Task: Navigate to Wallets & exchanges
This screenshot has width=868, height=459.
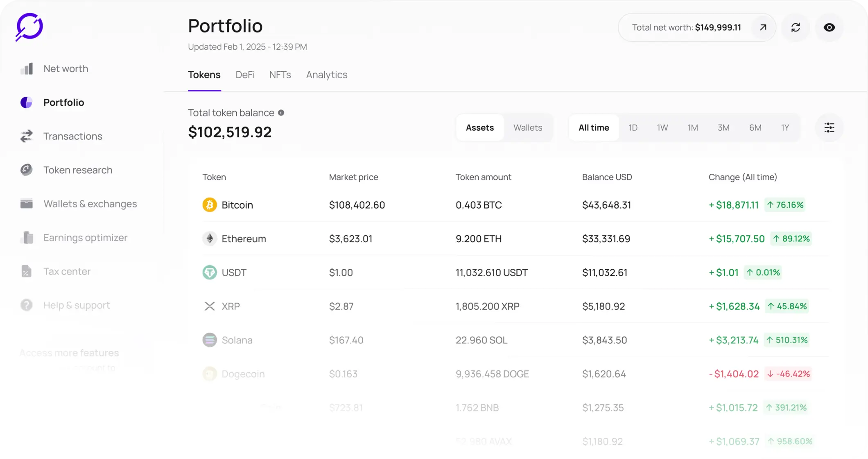Action: (x=90, y=204)
